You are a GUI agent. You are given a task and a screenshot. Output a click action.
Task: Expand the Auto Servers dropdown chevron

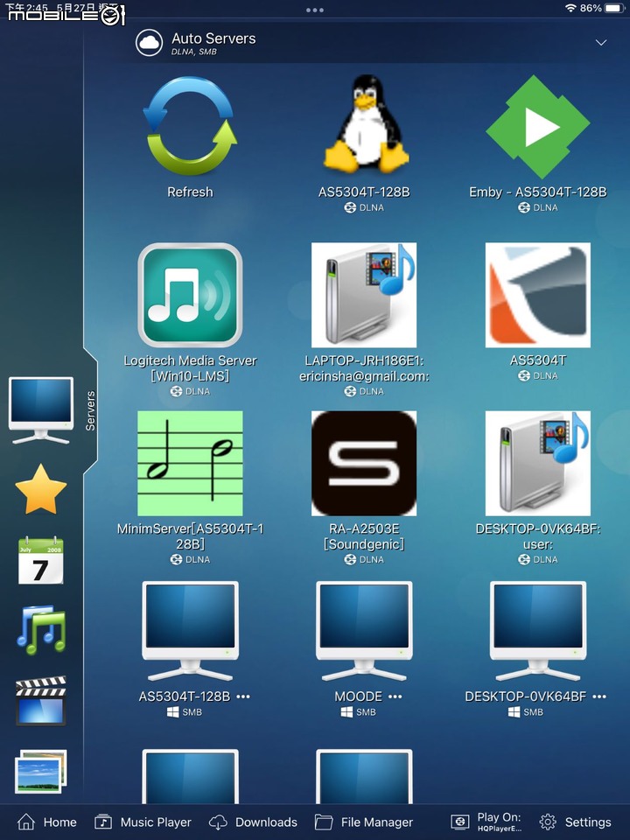[x=601, y=42]
